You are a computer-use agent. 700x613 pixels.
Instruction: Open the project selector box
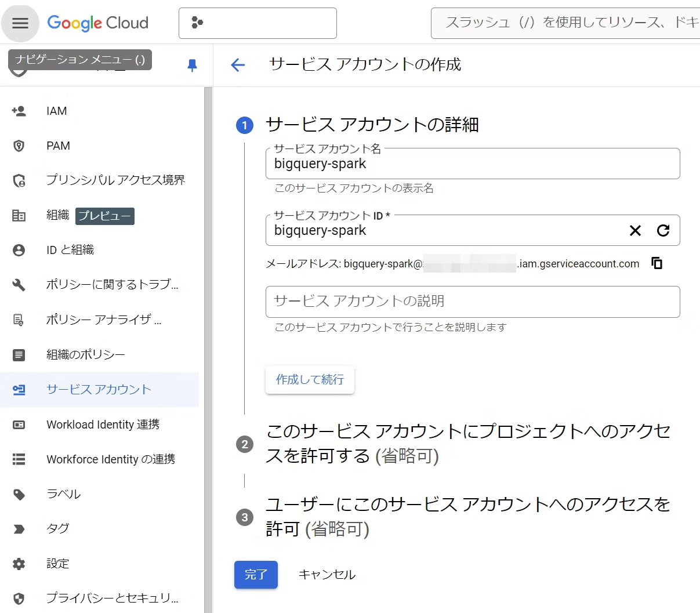(x=257, y=23)
